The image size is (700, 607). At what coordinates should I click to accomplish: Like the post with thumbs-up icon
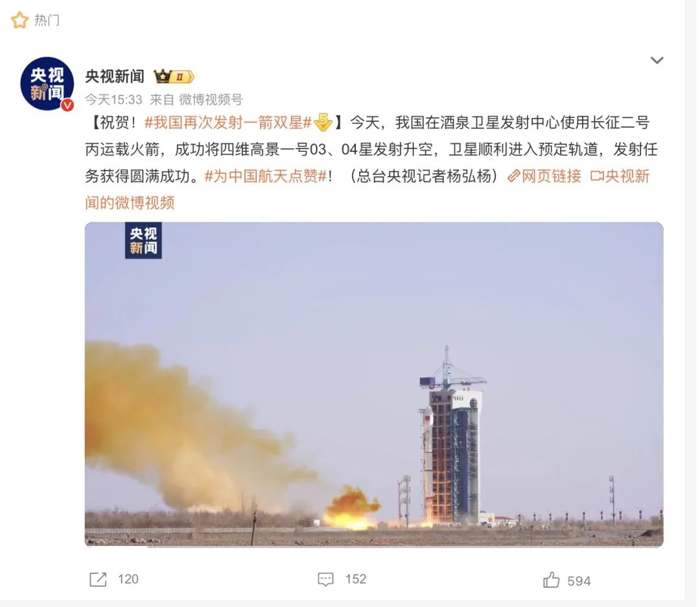pyautogui.click(x=551, y=580)
